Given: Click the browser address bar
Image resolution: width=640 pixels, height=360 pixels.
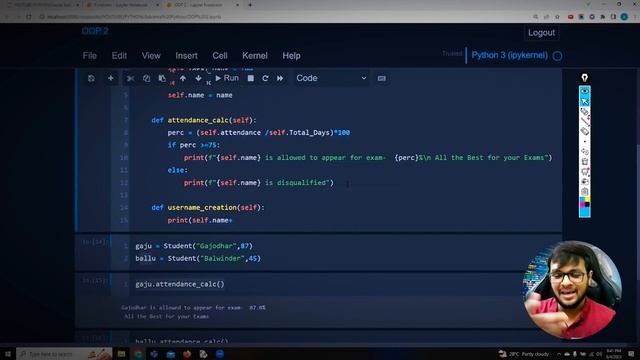Looking at the screenshot, I should tap(282, 17).
